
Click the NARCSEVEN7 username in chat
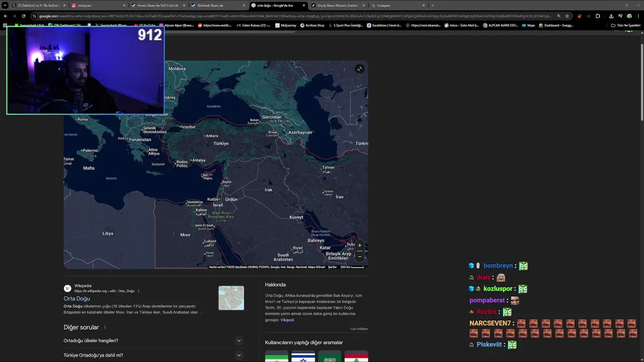point(490,323)
